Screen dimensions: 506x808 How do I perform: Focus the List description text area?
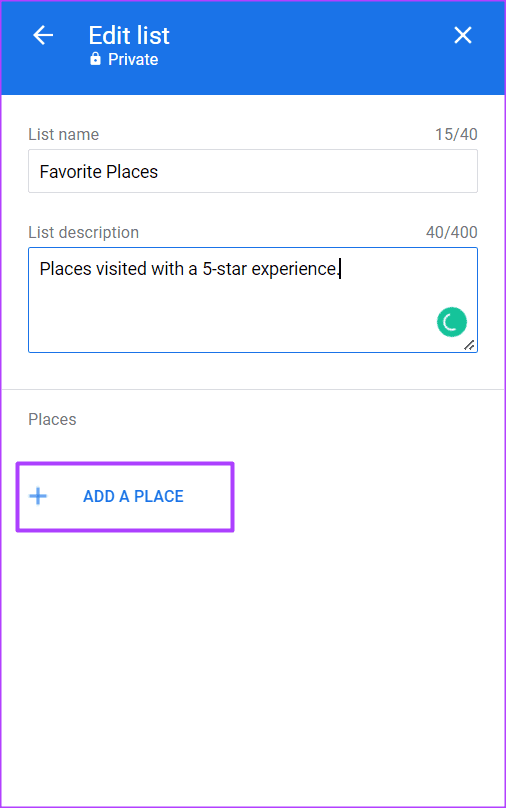(252, 300)
